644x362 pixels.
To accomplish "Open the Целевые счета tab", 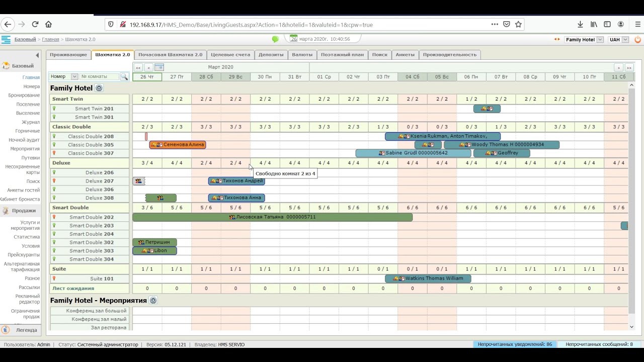I will click(230, 55).
